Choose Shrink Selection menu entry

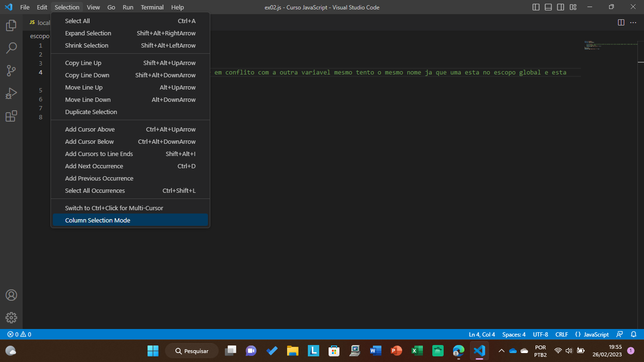[x=130, y=46]
